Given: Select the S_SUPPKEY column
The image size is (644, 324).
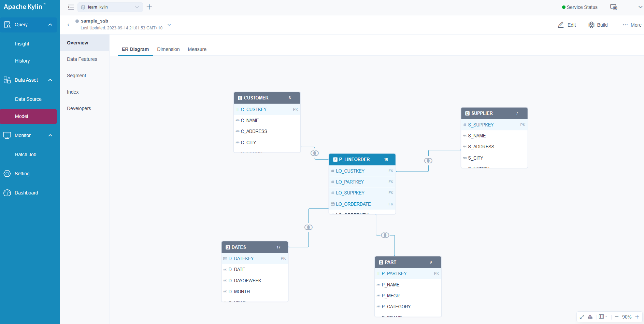Looking at the screenshot, I should pos(494,125).
